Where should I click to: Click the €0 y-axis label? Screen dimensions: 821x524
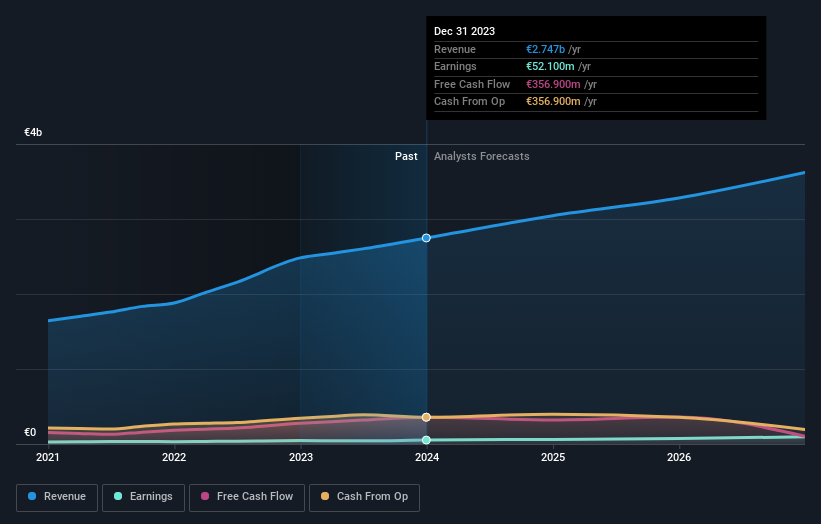pos(30,432)
